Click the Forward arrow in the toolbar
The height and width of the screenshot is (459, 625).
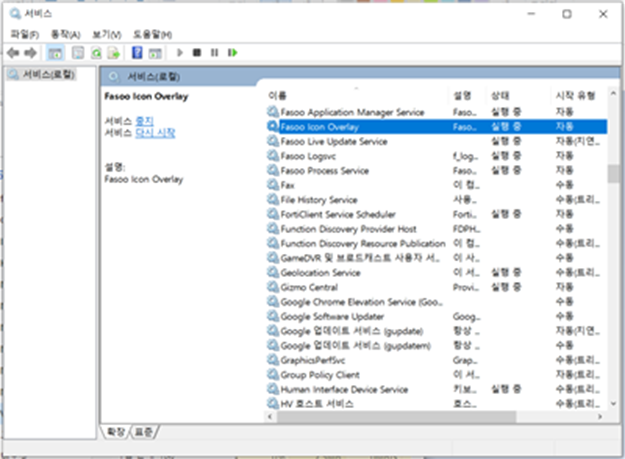pos(30,52)
